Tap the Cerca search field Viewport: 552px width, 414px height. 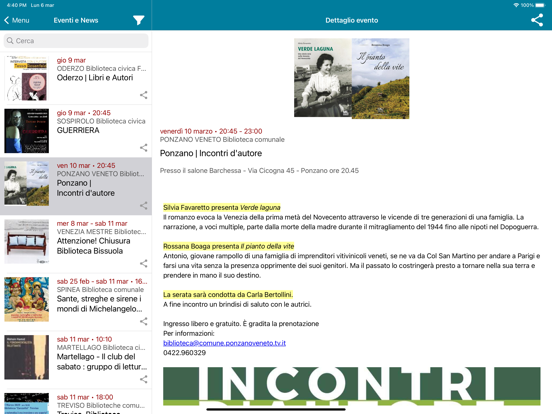click(x=76, y=41)
